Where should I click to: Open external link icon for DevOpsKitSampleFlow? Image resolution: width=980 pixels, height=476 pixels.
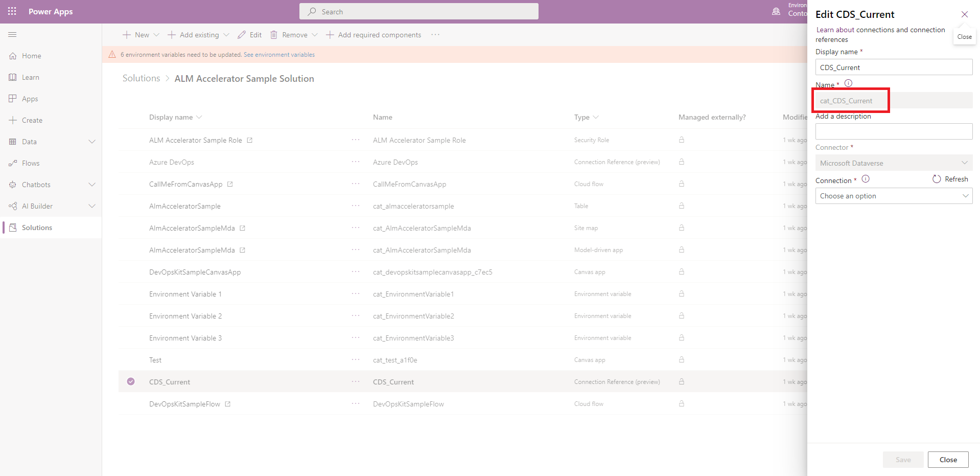pos(228,404)
